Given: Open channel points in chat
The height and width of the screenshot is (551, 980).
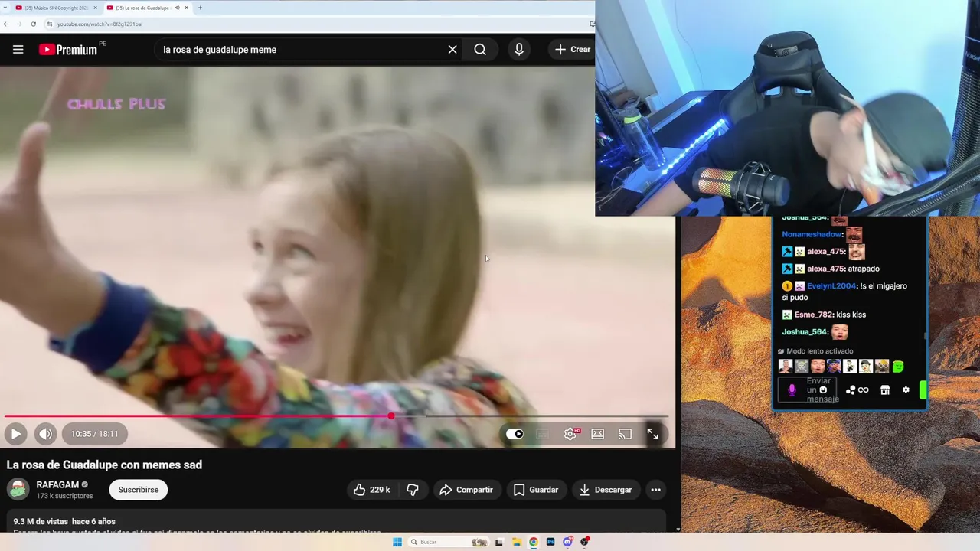Looking at the screenshot, I should click(x=857, y=390).
